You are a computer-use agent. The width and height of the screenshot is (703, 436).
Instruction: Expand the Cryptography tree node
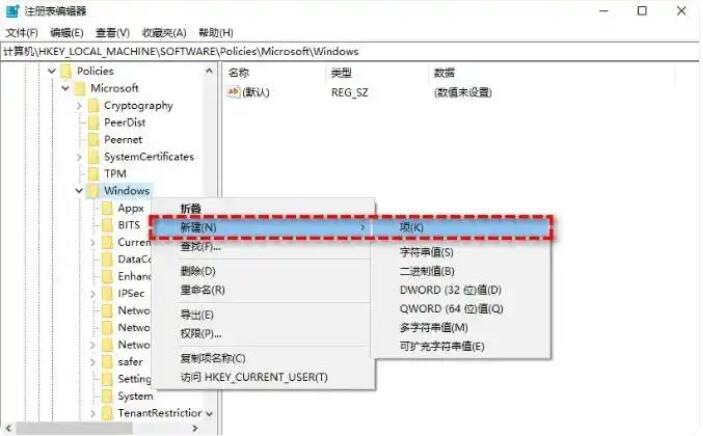click(x=79, y=106)
